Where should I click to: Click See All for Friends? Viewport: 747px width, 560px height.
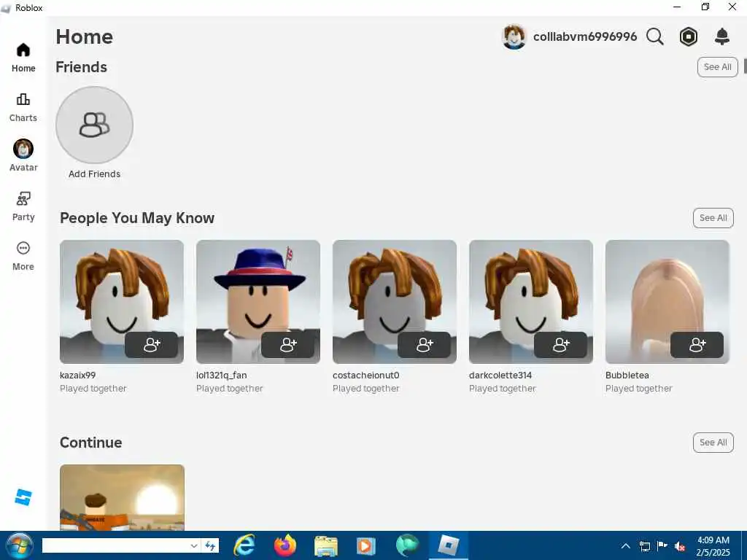[718, 67]
